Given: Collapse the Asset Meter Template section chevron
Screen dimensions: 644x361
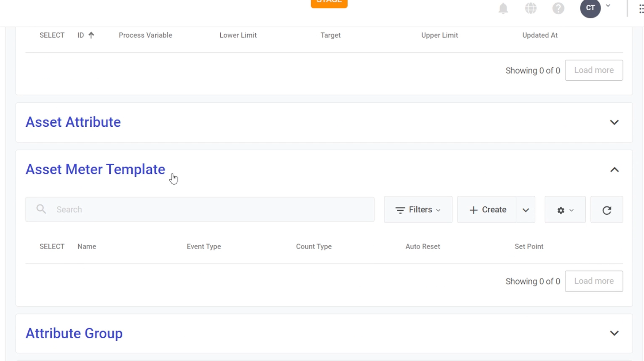Looking at the screenshot, I should 614,170.
